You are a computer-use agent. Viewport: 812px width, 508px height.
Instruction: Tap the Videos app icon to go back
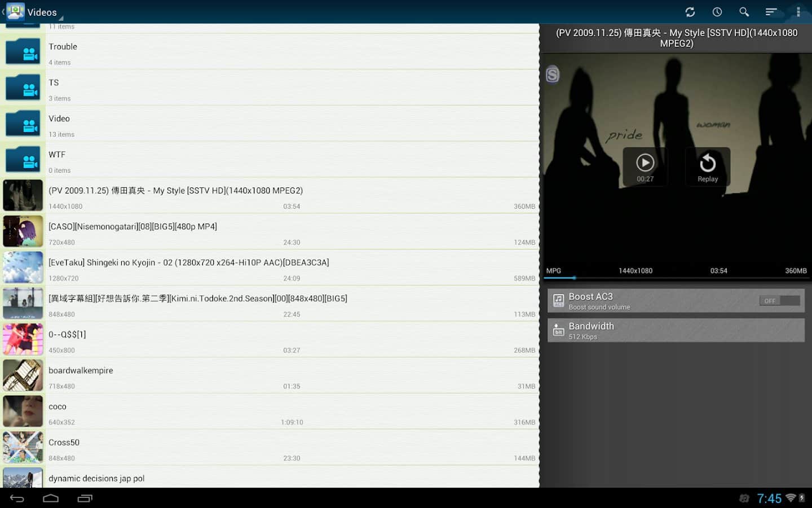coord(15,12)
